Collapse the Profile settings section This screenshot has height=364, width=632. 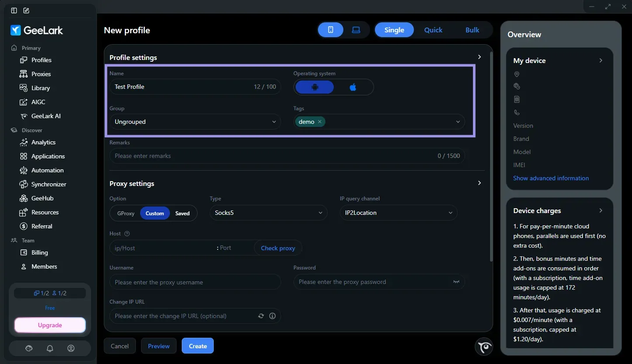click(480, 57)
